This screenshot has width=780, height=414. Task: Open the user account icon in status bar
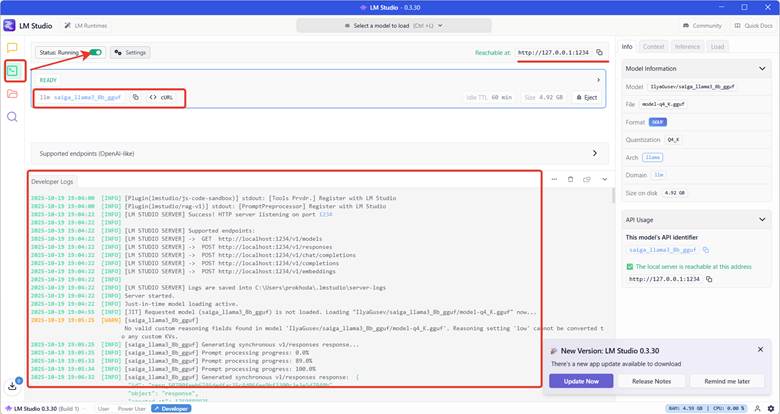(x=757, y=409)
